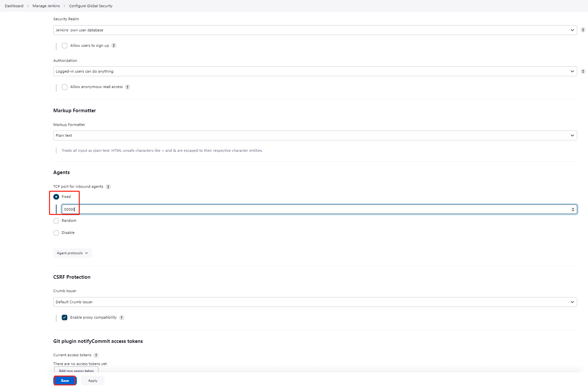Uncheck Enable proxy compatibility
The height and width of the screenshot is (389, 588).
pos(65,318)
